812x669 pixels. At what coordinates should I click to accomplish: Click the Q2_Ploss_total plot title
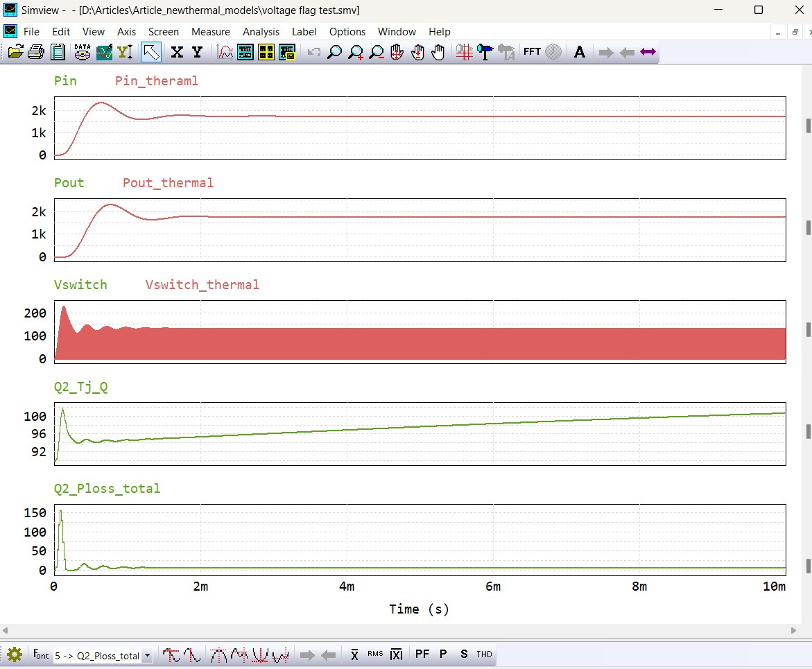coord(107,489)
